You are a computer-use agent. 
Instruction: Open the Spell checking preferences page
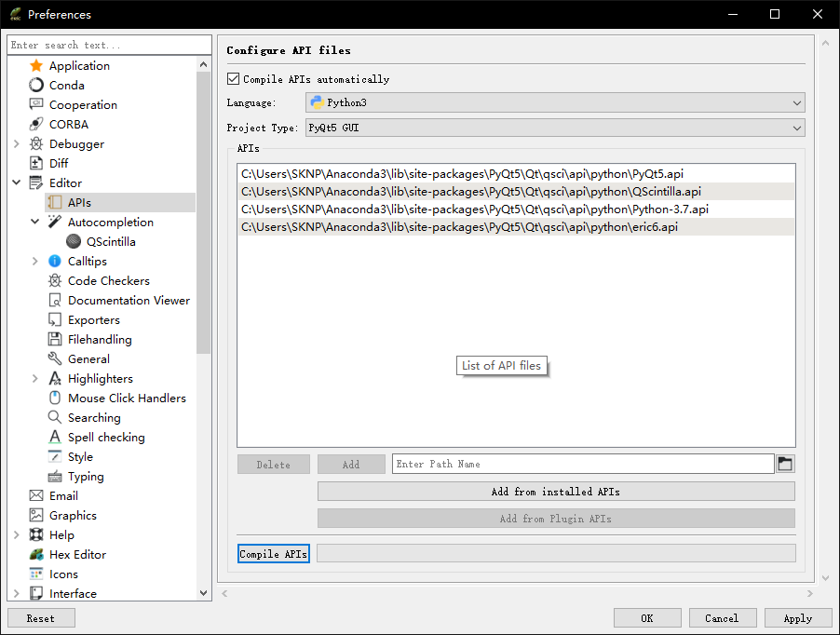point(106,438)
